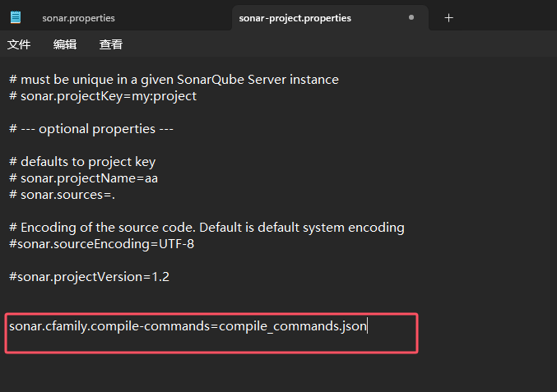Add a new tab with plus icon
Screen dimensions: 557x392
448,18
